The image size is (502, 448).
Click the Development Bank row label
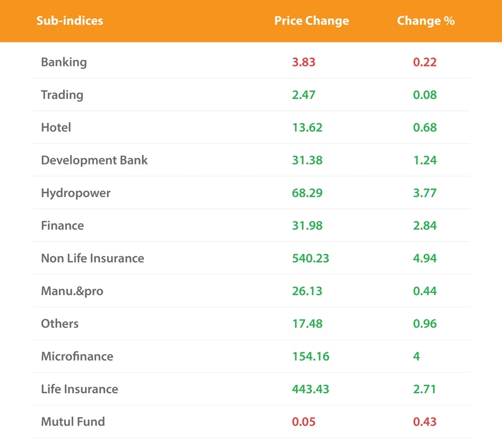click(94, 160)
